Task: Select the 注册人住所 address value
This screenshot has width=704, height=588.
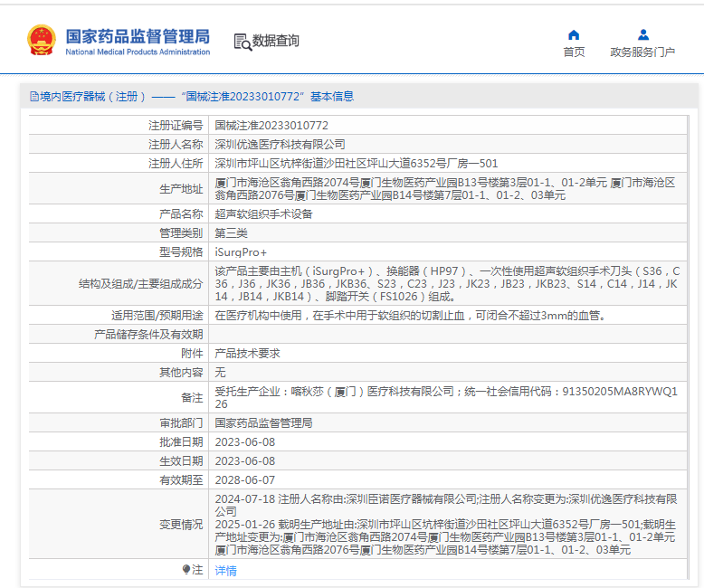Action: tap(356, 164)
